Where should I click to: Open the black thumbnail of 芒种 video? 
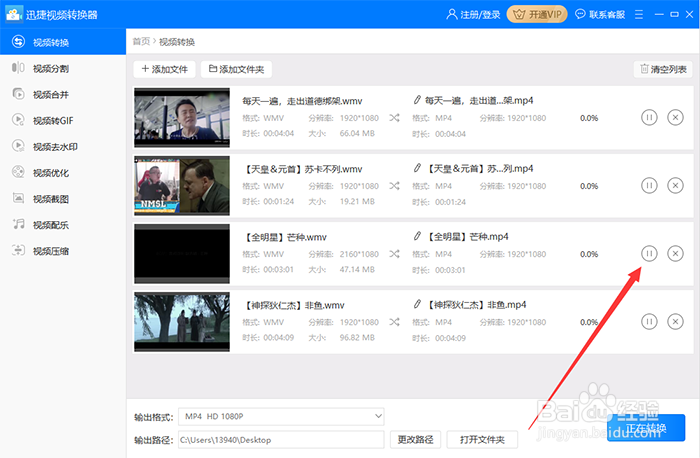point(182,254)
